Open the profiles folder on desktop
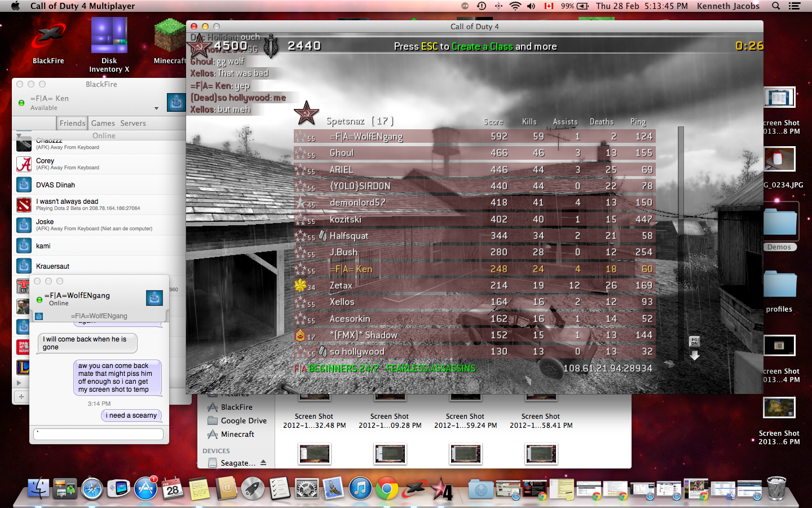812x508 pixels. [x=779, y=284]
